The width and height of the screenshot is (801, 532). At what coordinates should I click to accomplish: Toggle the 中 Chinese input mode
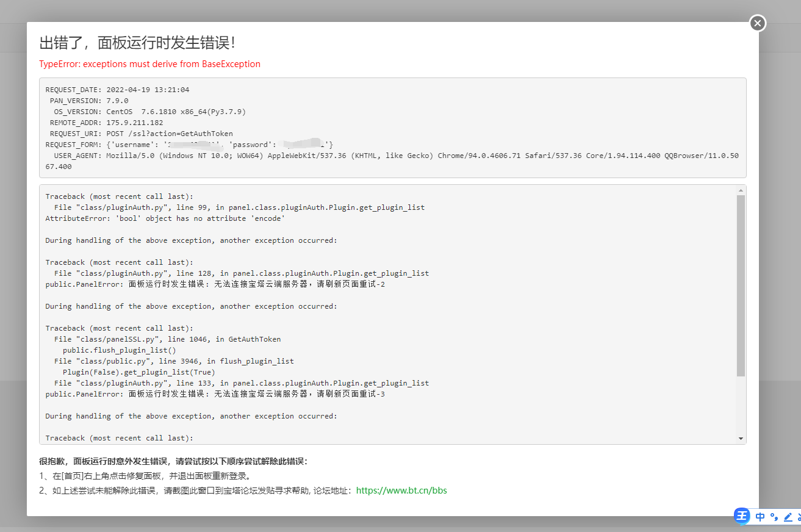click(760, 517)
